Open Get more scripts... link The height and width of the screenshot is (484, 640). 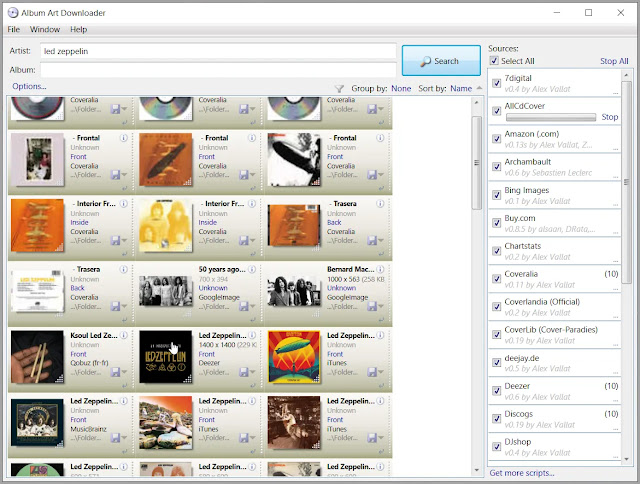tap(522, 473)
